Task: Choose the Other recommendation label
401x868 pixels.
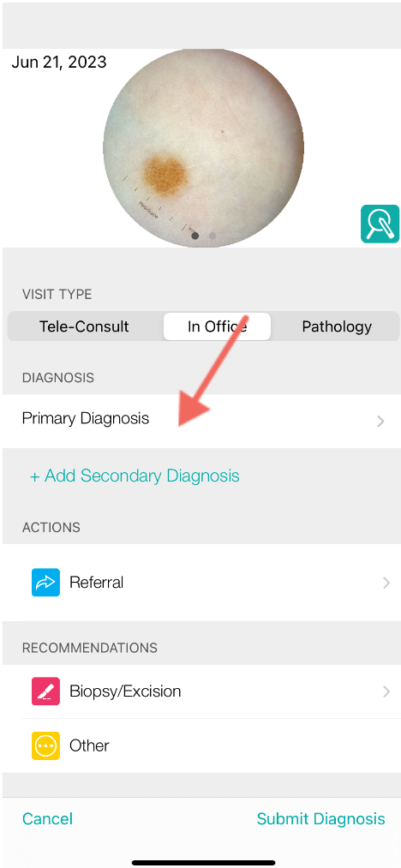Action: pos(89,745)
